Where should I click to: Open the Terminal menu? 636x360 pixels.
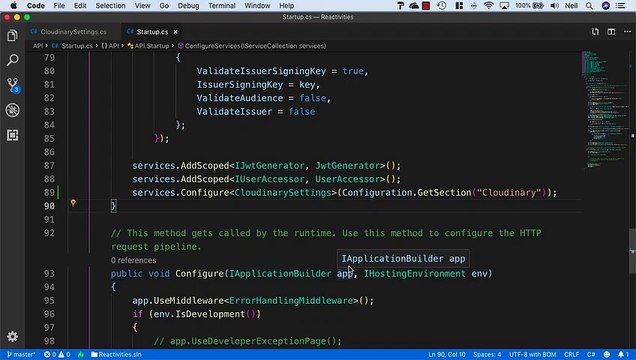tap(222, 6)
